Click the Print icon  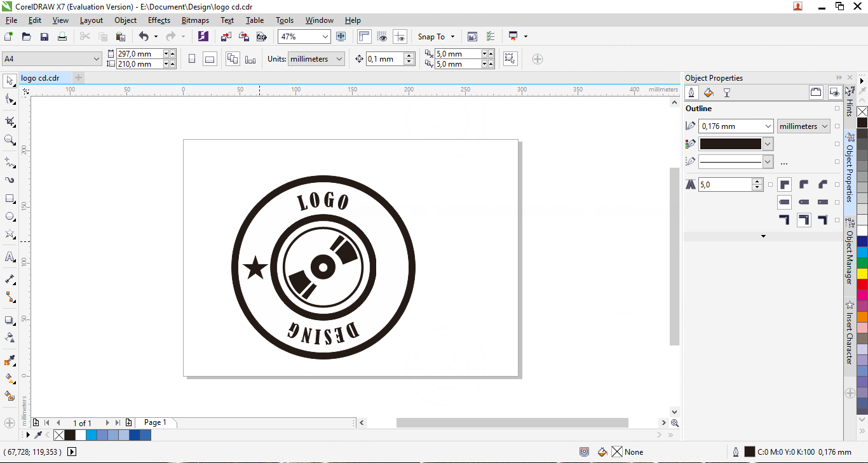62,37
